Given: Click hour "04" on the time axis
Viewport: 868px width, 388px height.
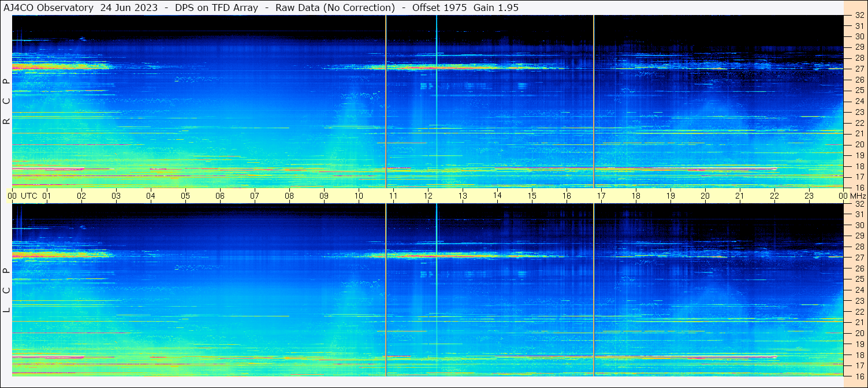Looking at the screenshot, I should pos(151,196).
